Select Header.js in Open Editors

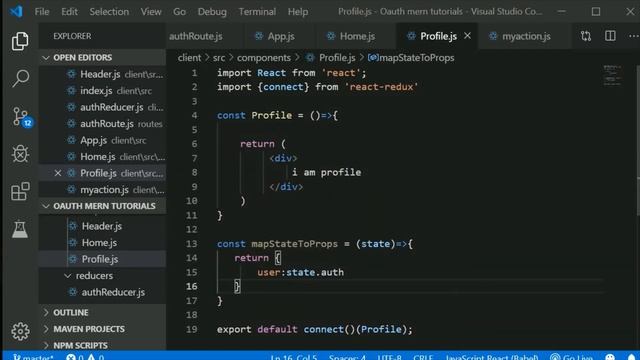coord(102,74)
